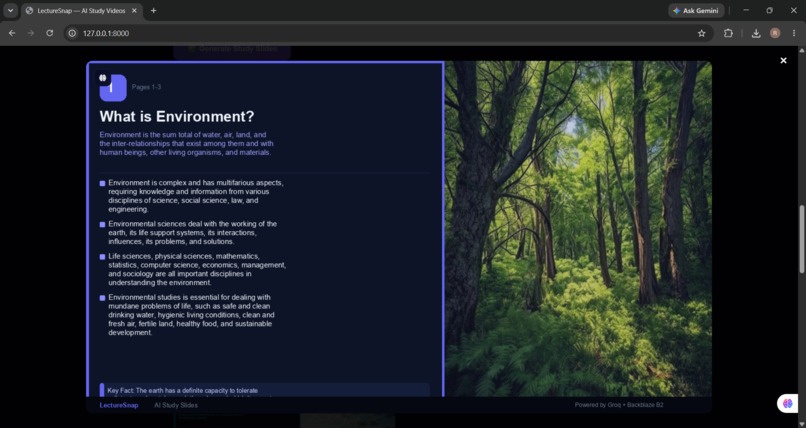Click the definition paragraph under the heading
806x428 pixels.
click(x=187, y=143)
